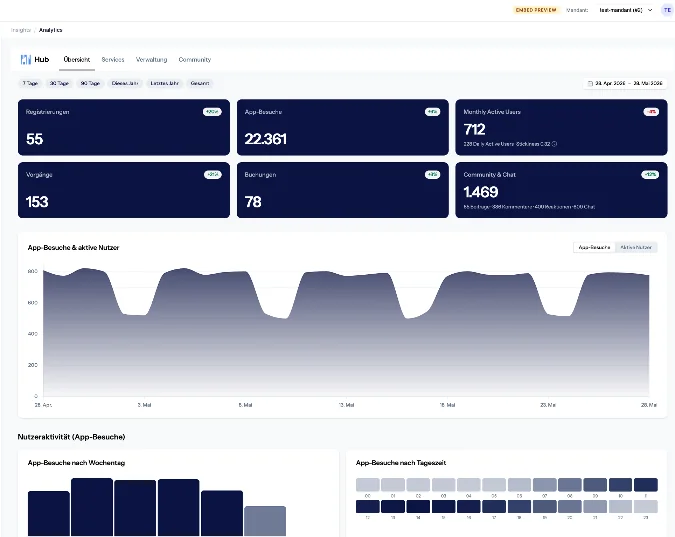
Task: Open the date range picker field
Action: coord(625,84)
